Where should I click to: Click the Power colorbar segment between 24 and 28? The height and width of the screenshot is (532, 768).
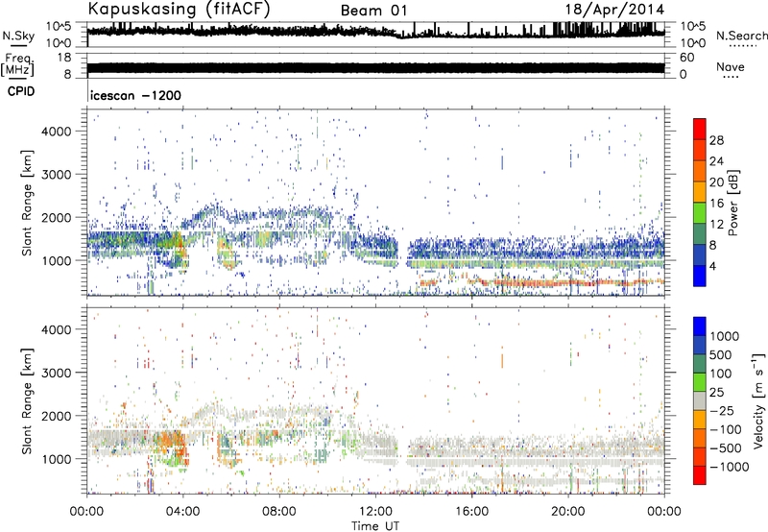coord(700,150)
